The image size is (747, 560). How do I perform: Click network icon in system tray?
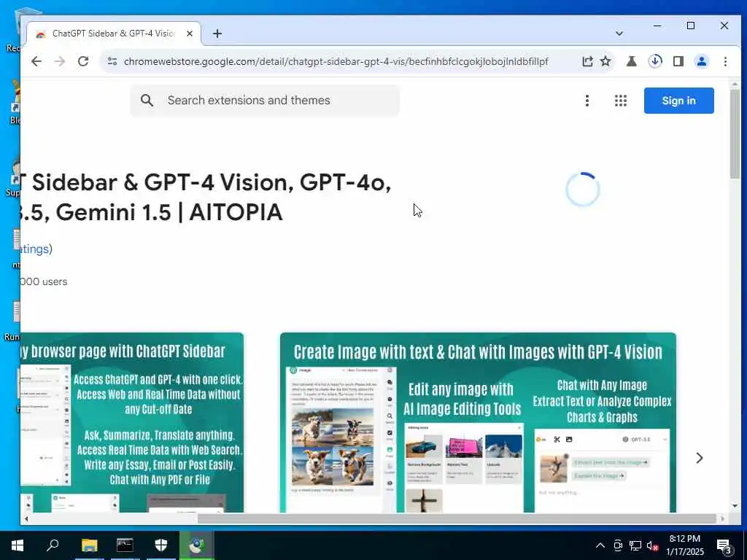(635, 545)
